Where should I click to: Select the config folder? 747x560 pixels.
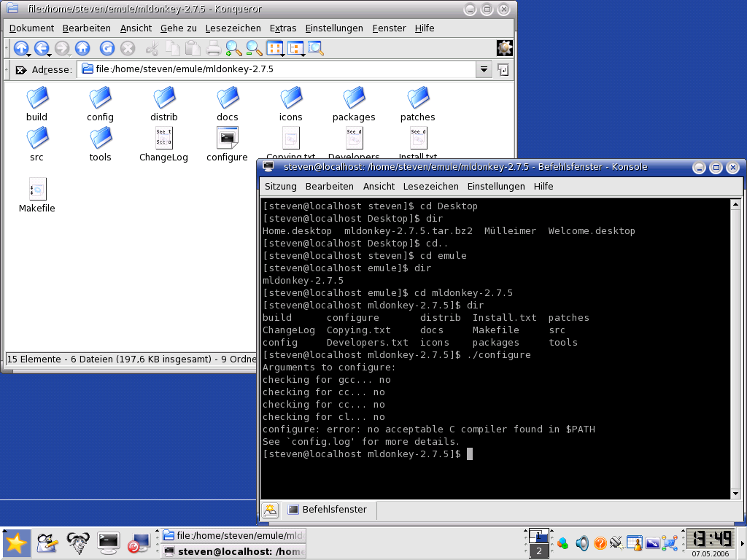pyautogui.click(x=100, y=104)
